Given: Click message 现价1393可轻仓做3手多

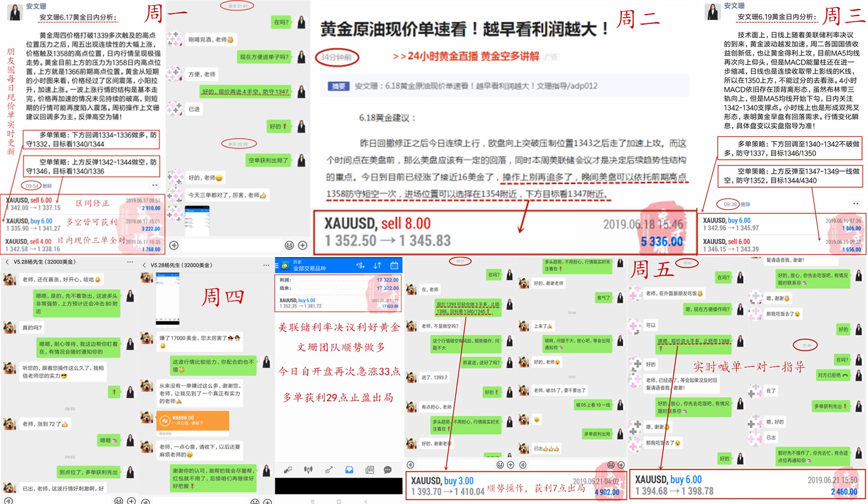Looking at the screenshot, I should [468, 308].
